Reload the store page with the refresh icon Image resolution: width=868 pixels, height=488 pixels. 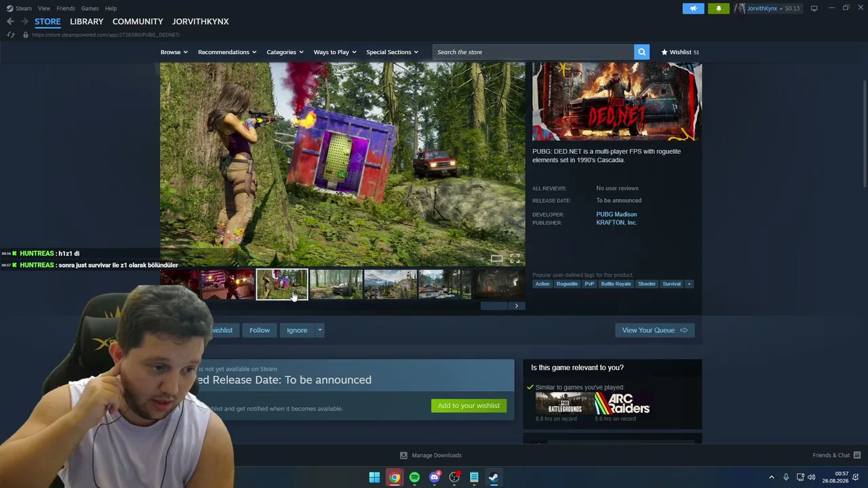point(11,35)
